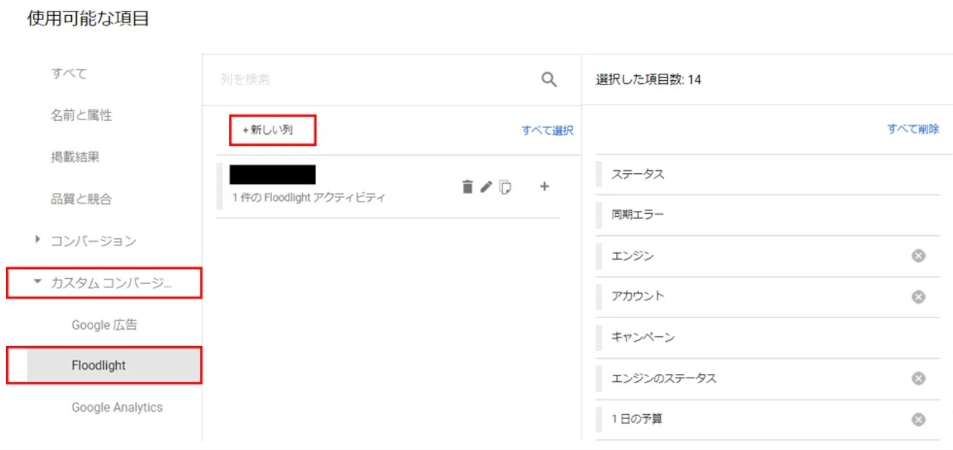Image resolution: width=953 pixels, height=450 pixels.
Task: Remove アカウント from selected columns
Action: click(918, 297)
